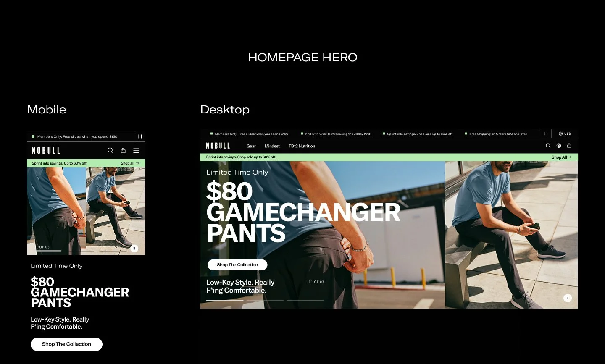This screenshot has width=605, height=364.
Task: Click the desktop 'Low-Key Style. Really F*ing Comfortable.' text
Action: (x=240, y=286)
